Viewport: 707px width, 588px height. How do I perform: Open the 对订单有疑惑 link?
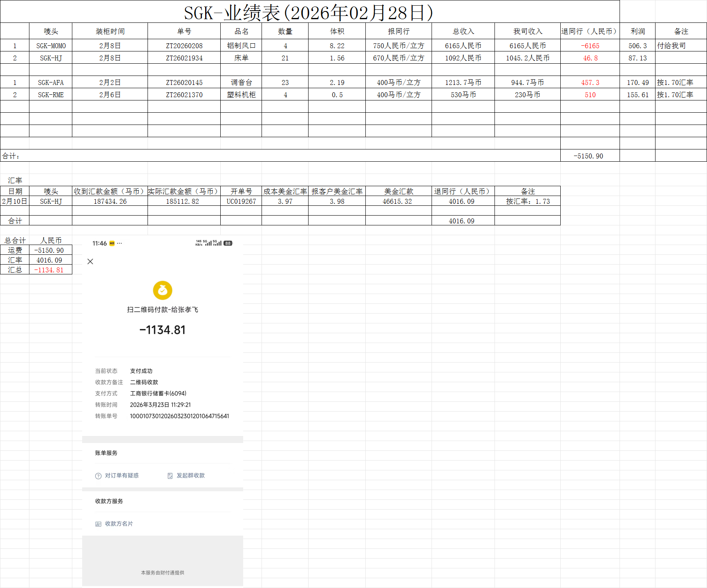coord(121,476)
